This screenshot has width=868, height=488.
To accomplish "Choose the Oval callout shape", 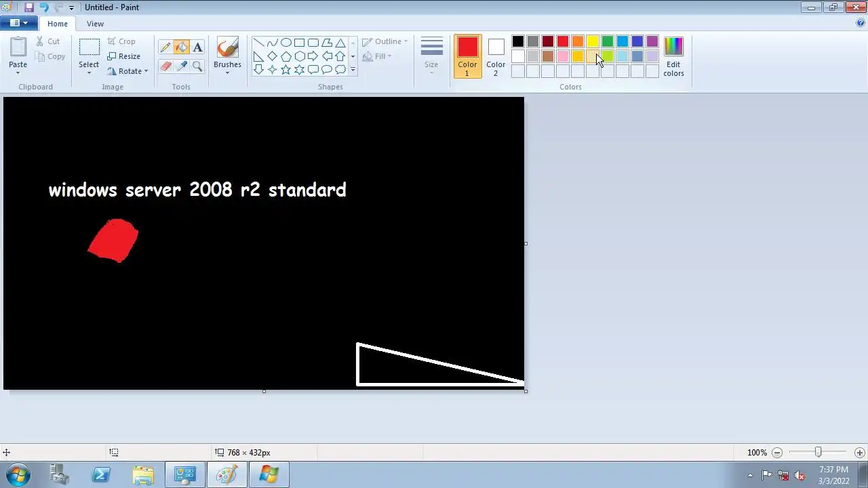I will [x=326, y=69].
